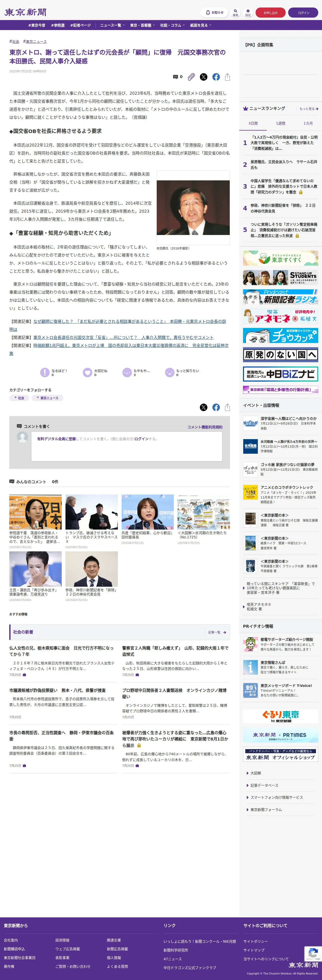Share on X icon below category tags

pos(204,407)
